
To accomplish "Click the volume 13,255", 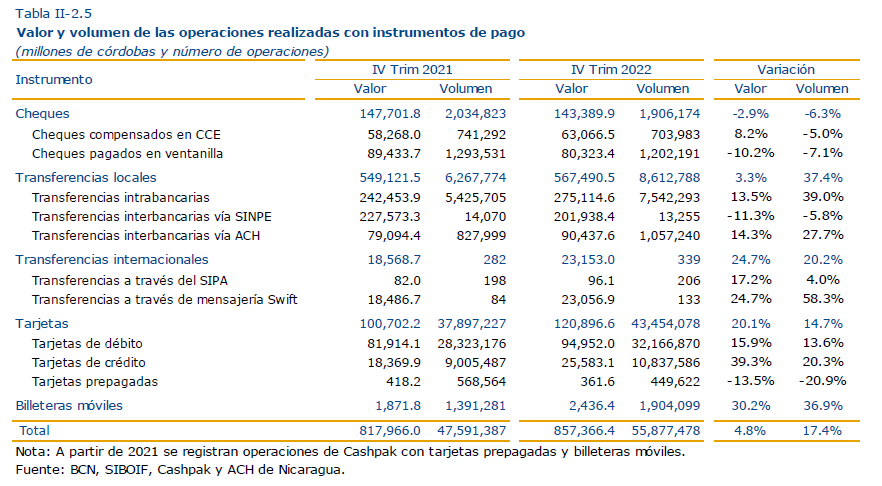I will (680, 217).
